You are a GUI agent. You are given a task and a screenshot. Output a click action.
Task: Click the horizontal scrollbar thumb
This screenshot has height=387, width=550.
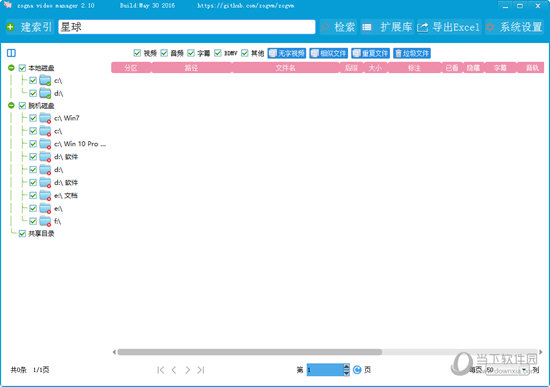[250, 352]
